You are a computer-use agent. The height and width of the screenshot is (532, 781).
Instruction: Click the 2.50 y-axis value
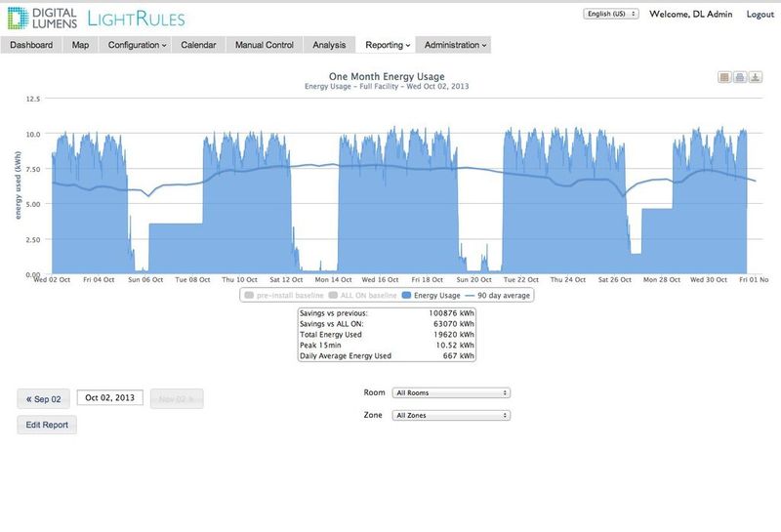[x=33, y=239]
